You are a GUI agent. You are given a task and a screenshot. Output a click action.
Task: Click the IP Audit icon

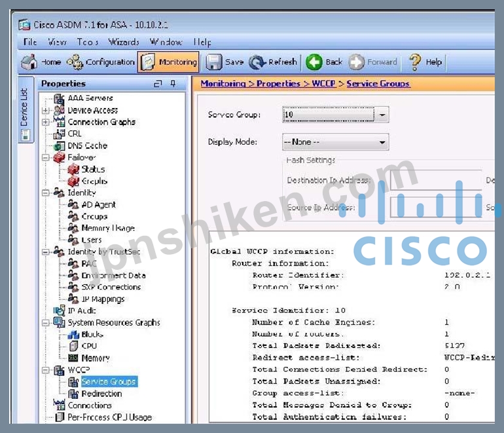pos(59,311)
